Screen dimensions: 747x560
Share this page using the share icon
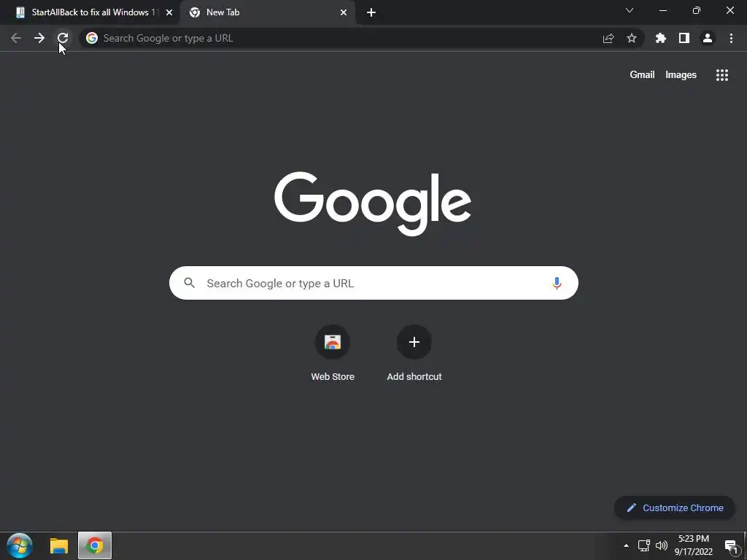tap(608, 38)
